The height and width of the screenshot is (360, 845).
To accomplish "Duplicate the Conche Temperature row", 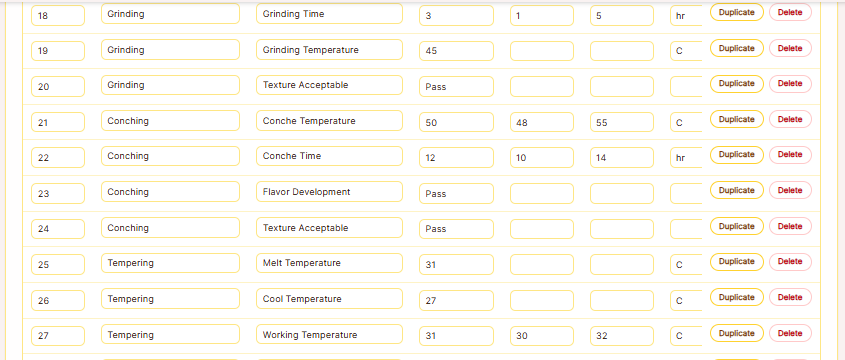I will point(737,119).
